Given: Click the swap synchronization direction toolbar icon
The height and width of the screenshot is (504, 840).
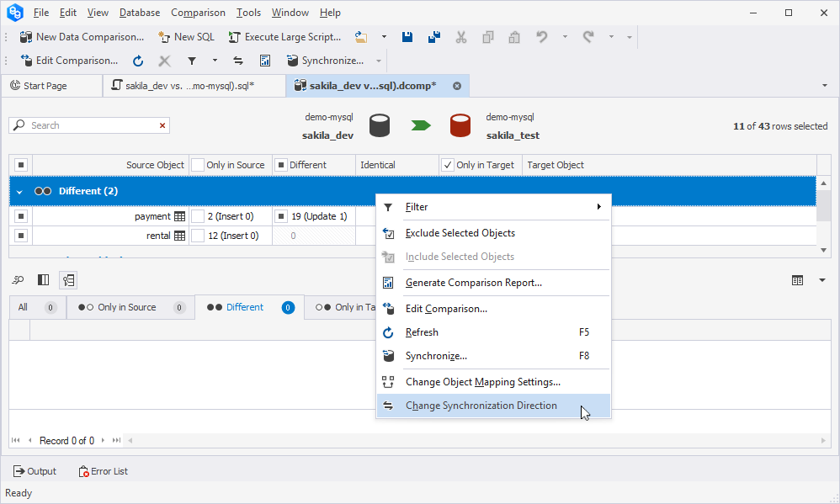Looking at the screenshot, I should [x=238, y=61].
